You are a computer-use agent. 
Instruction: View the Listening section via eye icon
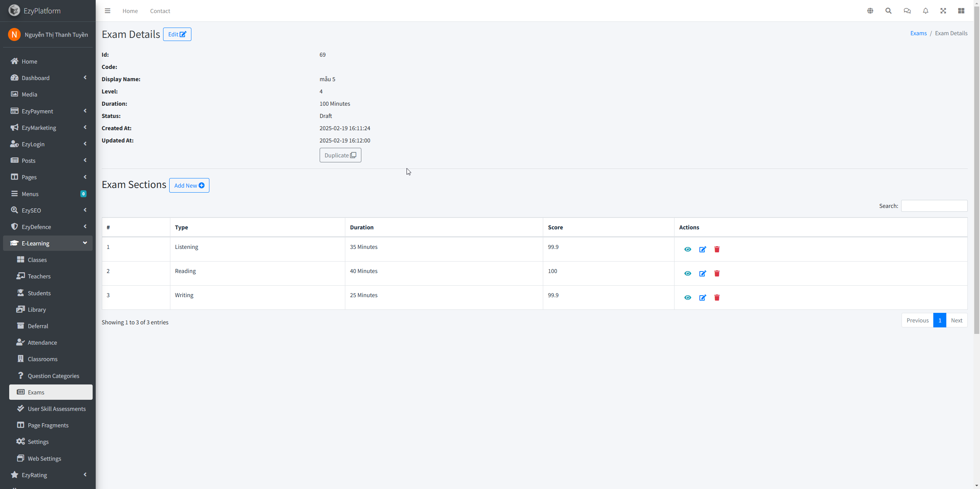(x=688, y=249)
